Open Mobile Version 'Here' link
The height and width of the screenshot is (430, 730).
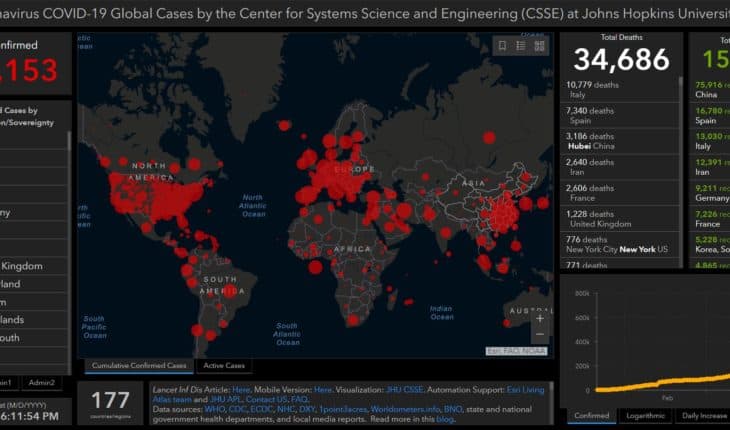[x=323, y=390]
